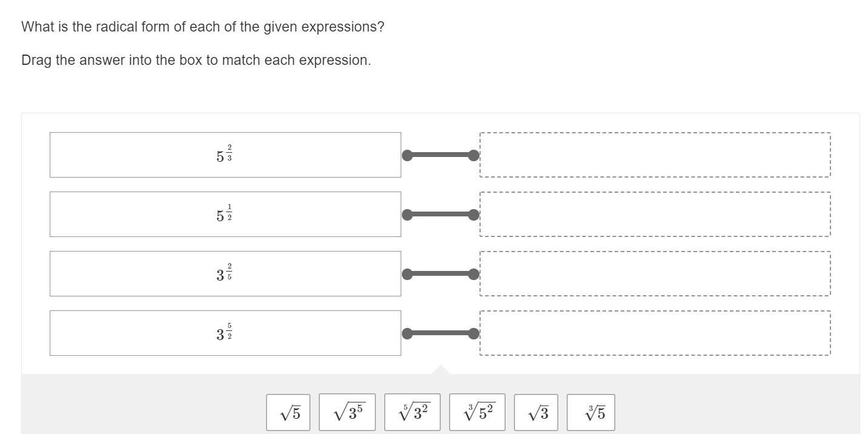Select the 5 to the 1/2 expression box

click(225, 215)
